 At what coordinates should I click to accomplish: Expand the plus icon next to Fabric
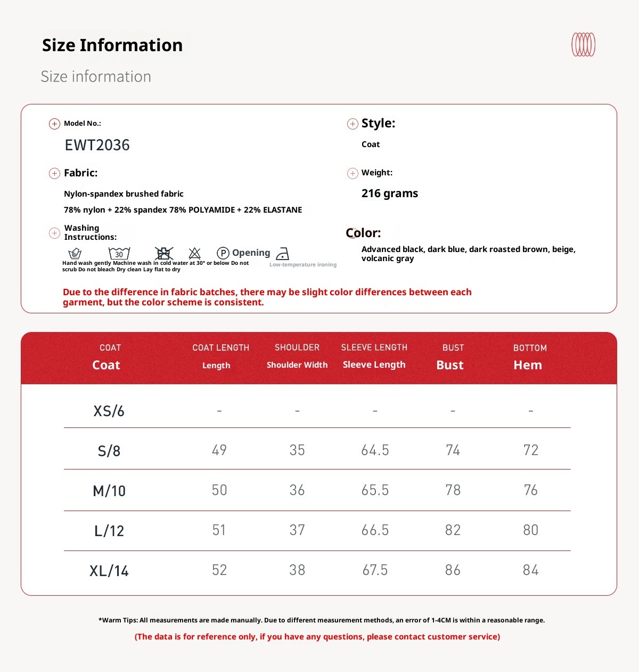(54, 173)
